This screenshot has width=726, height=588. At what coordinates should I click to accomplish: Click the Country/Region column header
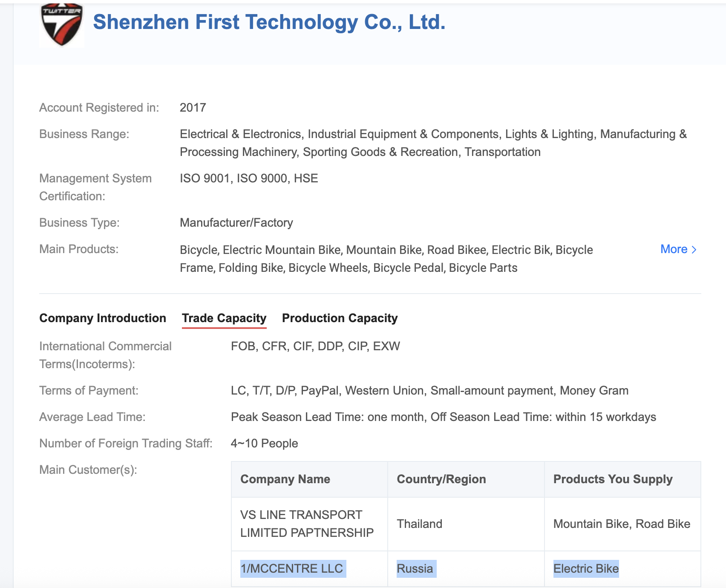coord(441,479)
